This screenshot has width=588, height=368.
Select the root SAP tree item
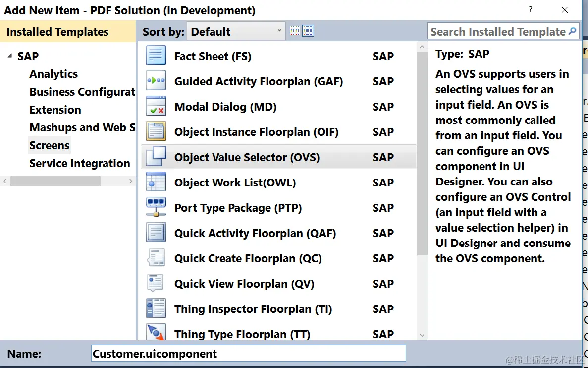(28, 56)
